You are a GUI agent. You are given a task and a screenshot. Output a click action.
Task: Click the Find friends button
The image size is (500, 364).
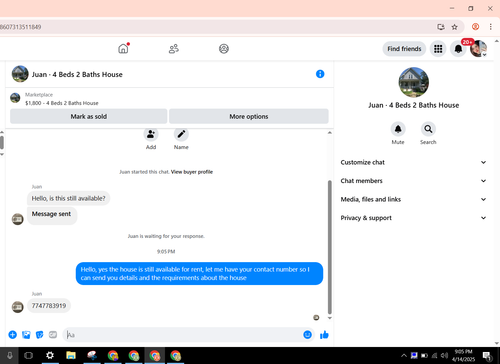pos(404,49)
